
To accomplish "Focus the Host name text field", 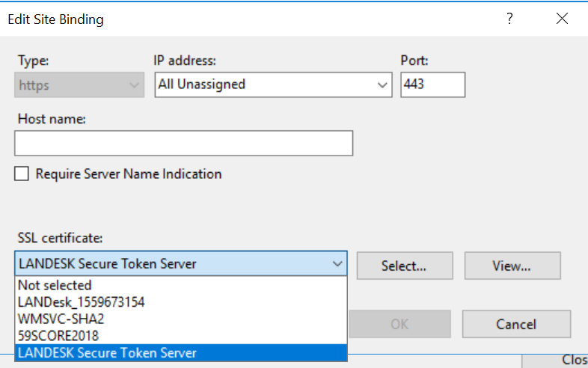I will [x=184, y=144].
